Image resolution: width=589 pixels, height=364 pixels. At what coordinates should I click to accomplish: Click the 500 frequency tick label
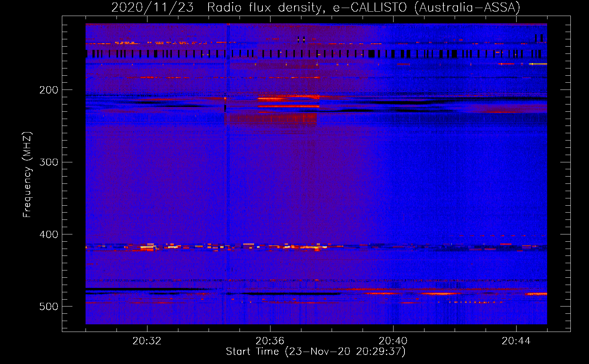pyautogui.click(x=49, y=306)
